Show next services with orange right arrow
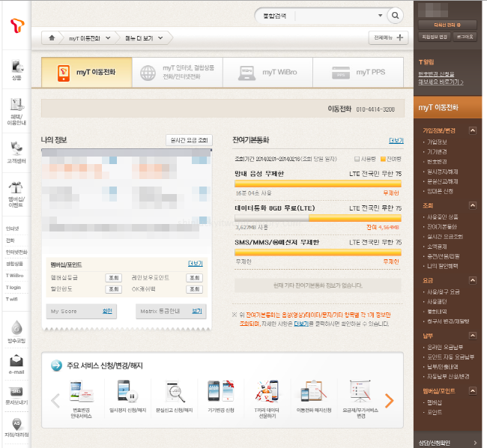487x448 pixels. [389, 401]
